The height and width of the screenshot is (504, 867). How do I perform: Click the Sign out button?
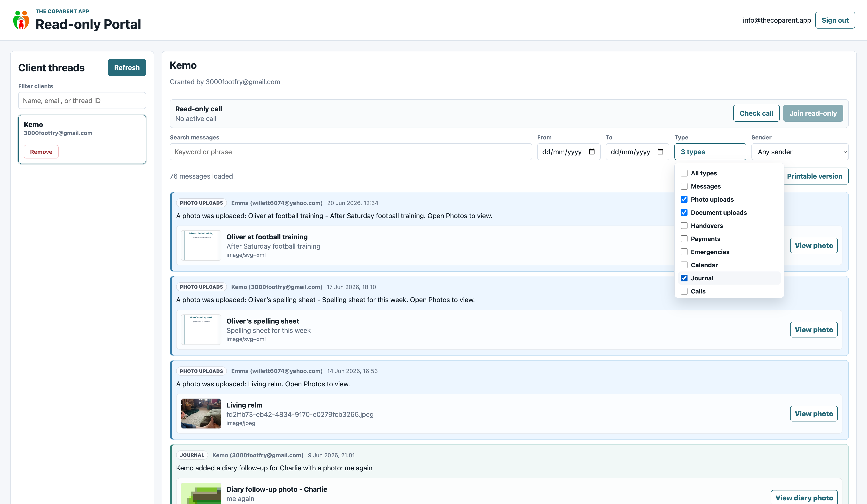(x=835, y=20)
